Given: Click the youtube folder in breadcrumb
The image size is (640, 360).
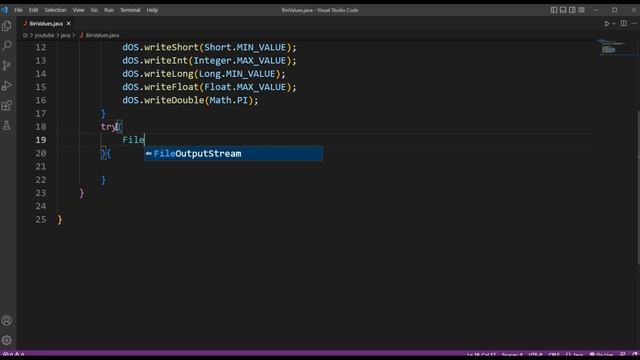Looking at the screenshot, I should pyautogui.click(x=44, y=36).
